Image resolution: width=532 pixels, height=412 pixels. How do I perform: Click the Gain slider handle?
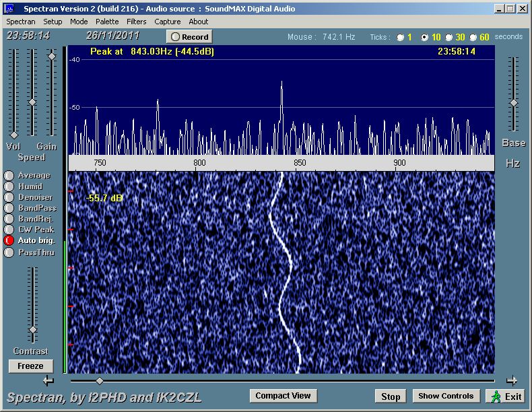click(52, 57)
